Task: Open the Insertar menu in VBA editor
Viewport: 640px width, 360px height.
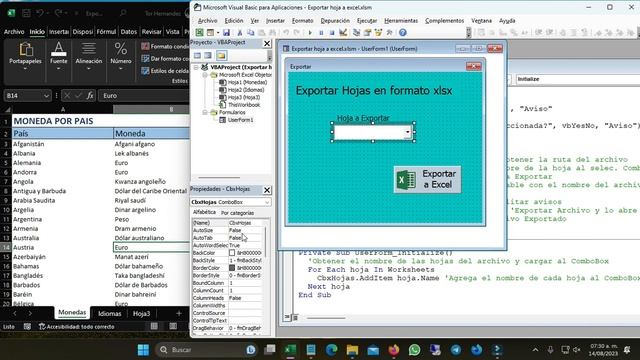Action: 275,20
